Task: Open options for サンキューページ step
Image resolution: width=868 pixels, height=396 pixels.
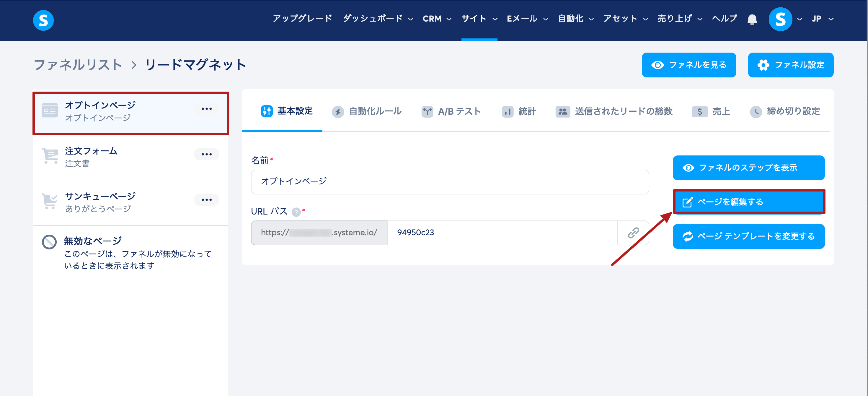Action: [206, 200]
